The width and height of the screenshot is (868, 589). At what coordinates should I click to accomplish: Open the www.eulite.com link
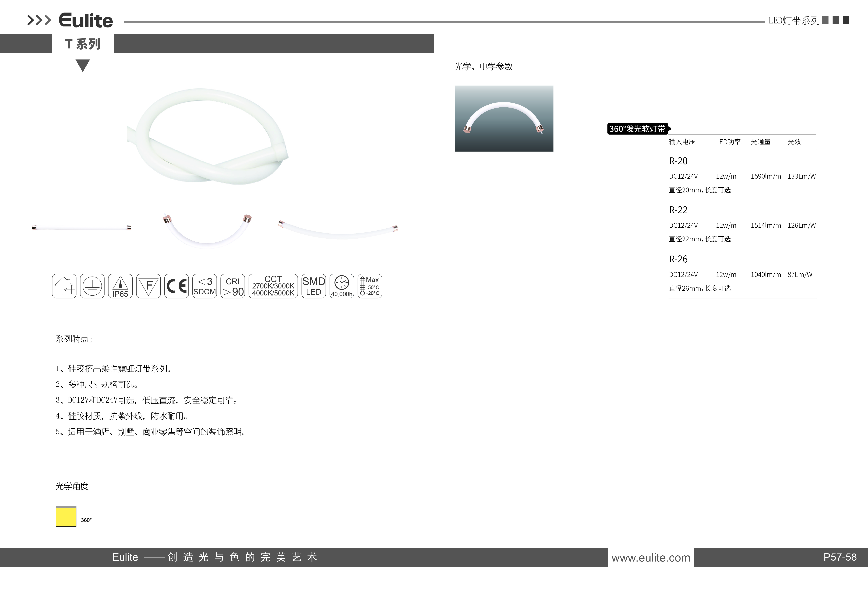(651, 558)
